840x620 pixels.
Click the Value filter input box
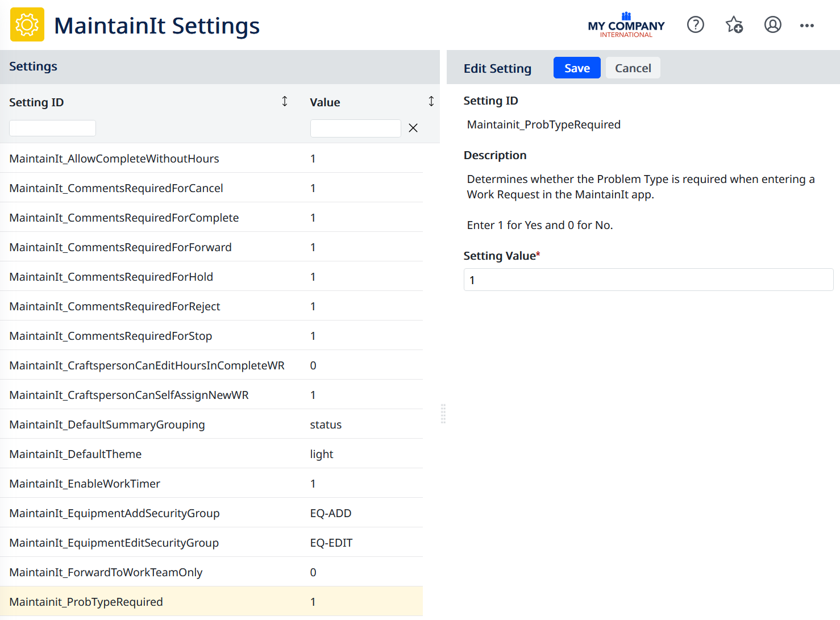pyautogui.click(x=355, y=128)
